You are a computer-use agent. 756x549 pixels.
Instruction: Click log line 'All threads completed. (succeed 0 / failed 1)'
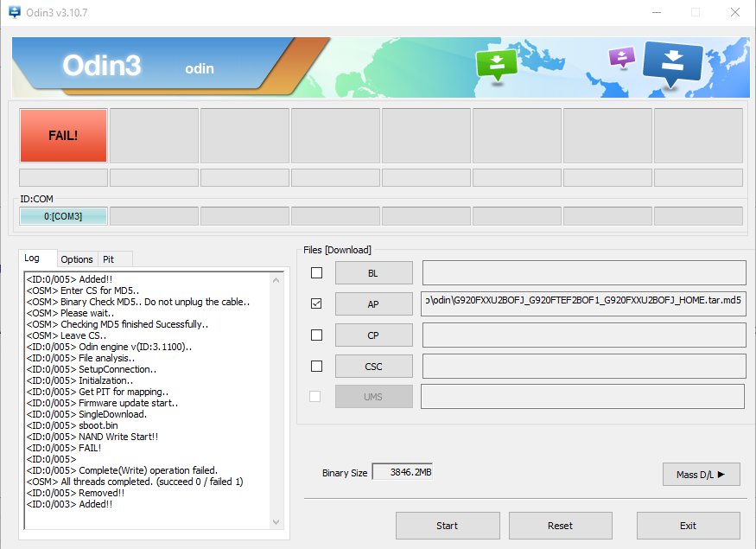pyautogui.click(x=135, y=482)
